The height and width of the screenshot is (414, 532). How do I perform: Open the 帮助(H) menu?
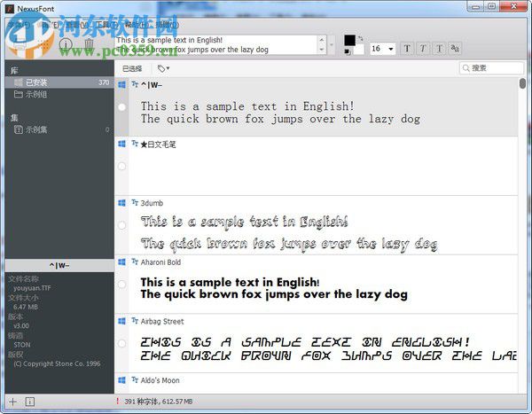point(137,25)
